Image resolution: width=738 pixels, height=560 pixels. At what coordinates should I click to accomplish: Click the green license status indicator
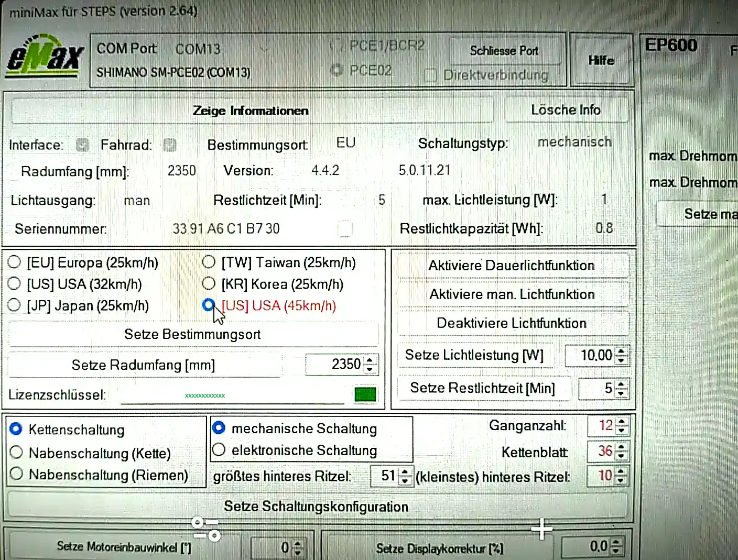coord(365,394)
